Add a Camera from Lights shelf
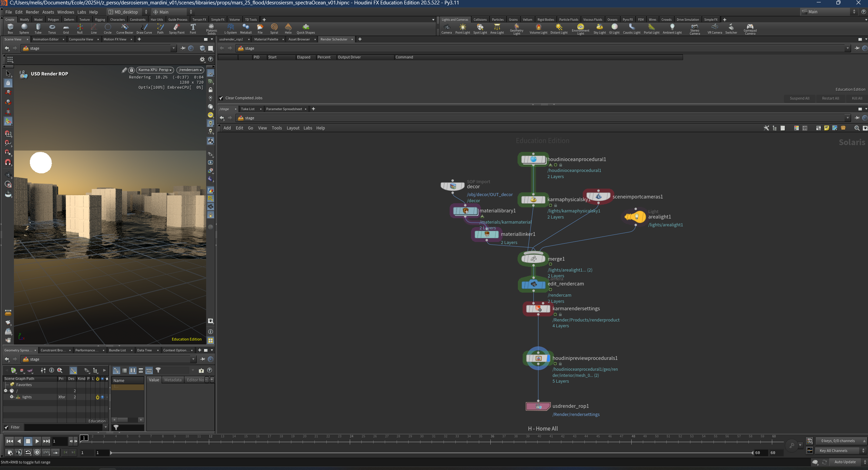This screenshot has height=470, width=868. [447, 29]
